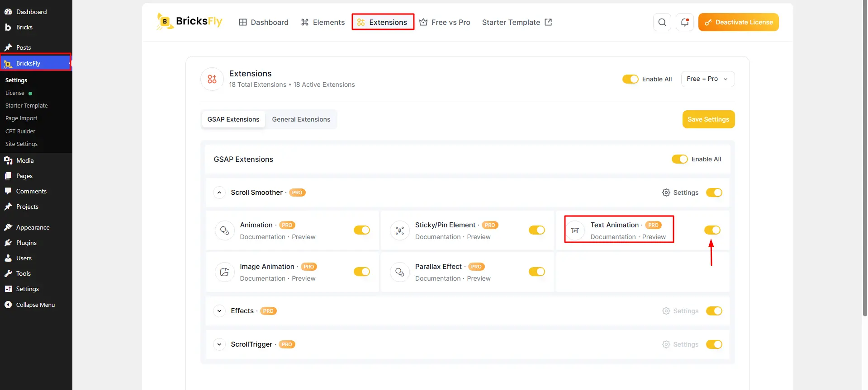This screenshot has width=868, height=390.
Task: Click the BricksFly logo
Action: pyautogui.click(x=190, y=22)
